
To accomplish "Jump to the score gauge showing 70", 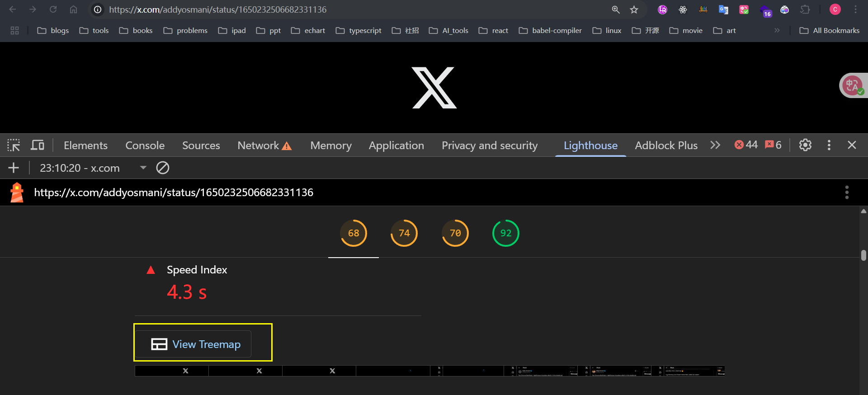I will [x=455, y=233].
